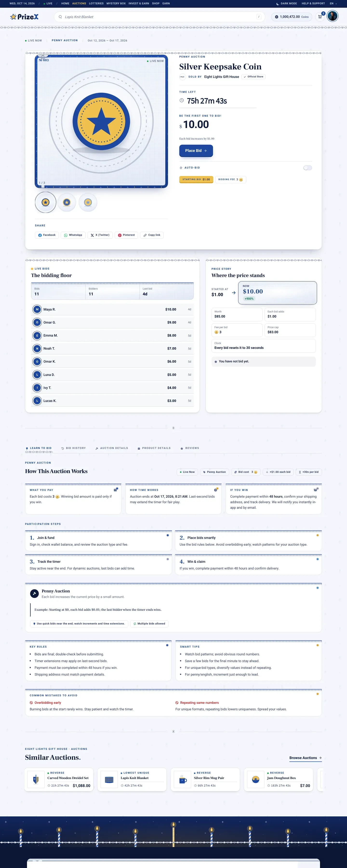
Task: Click the Penny Auction gavel icon
Action: tap(34, 593)
